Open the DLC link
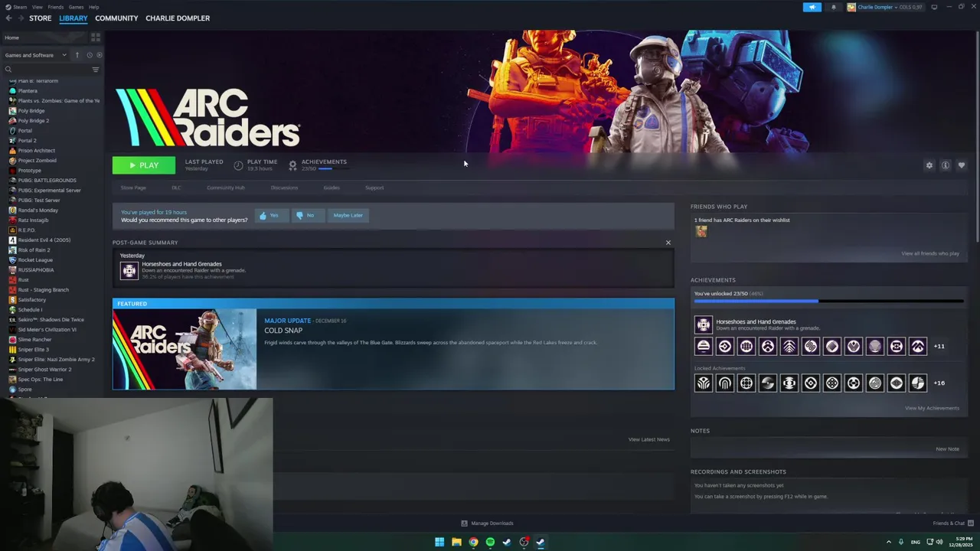This screenshot has width=980, height=551. 176,187
